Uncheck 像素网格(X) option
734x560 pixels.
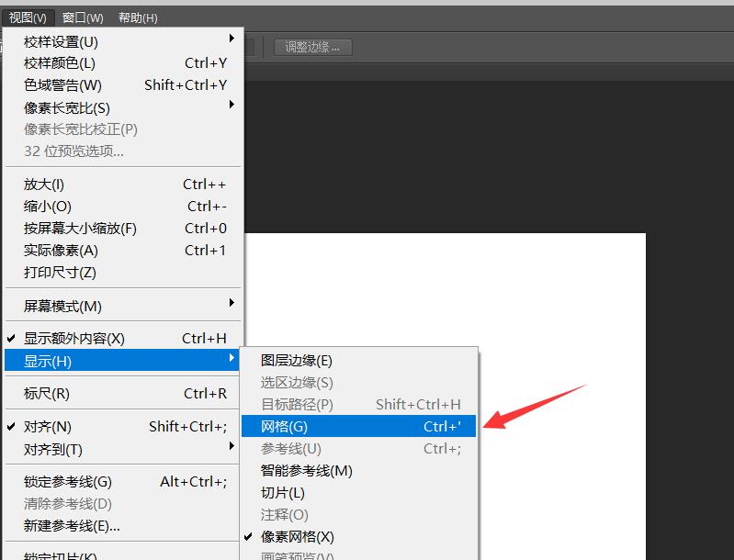coord(358,537)
